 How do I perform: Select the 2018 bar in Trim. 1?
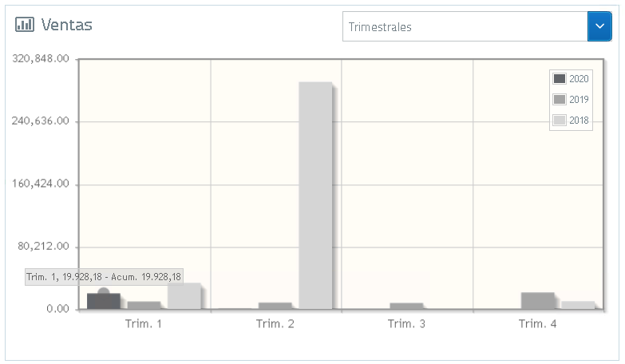pyautogui.click(x=184, y=296)
